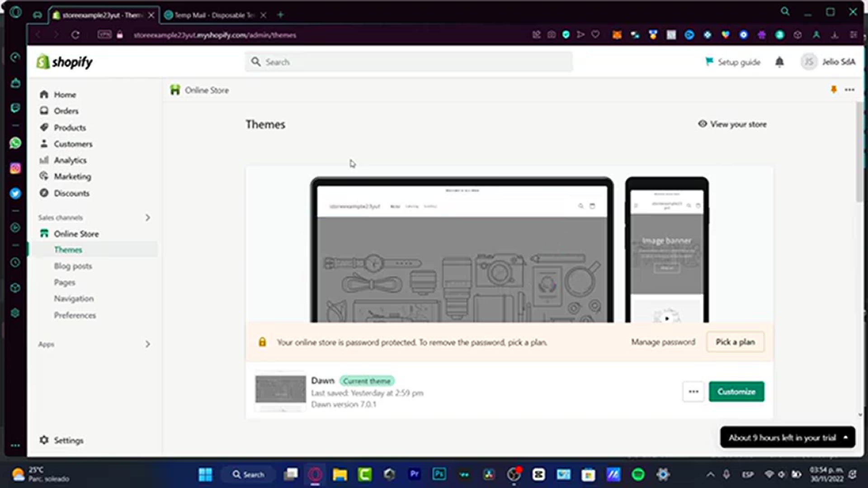Viewport: 868px width, 488px height.
Task: Open File Explorer from taskbar
Action: click(x=340, y=474)
